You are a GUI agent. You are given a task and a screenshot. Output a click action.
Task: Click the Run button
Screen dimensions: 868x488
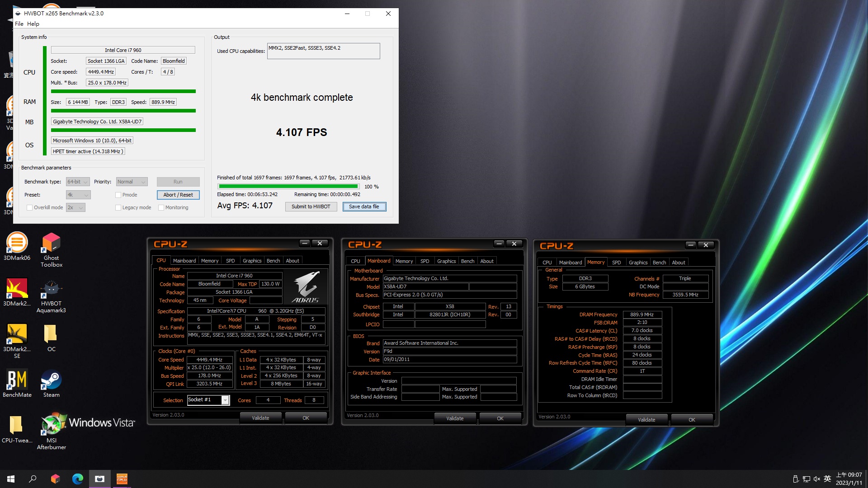tap(178, 182)
